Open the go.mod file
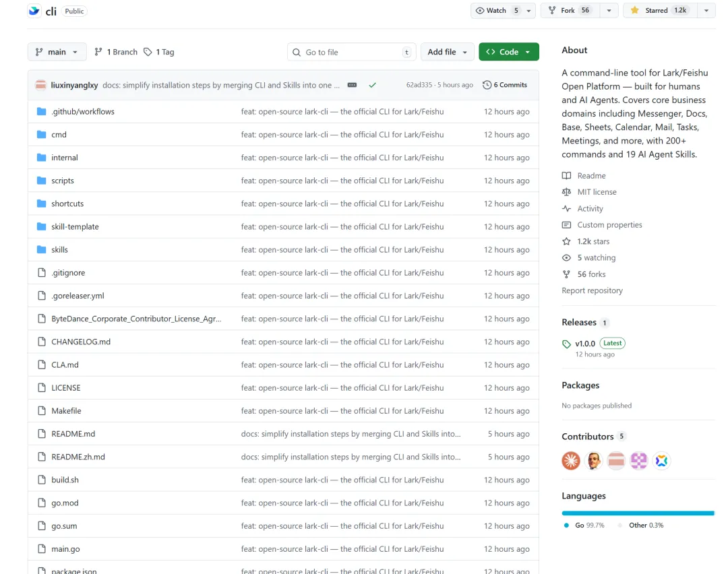 coord(65,503)
